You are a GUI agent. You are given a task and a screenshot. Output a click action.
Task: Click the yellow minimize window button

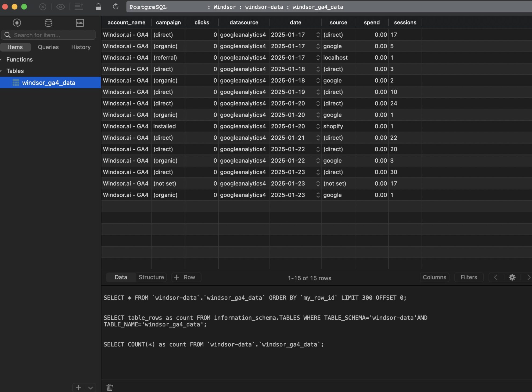(x=15, y=7)
